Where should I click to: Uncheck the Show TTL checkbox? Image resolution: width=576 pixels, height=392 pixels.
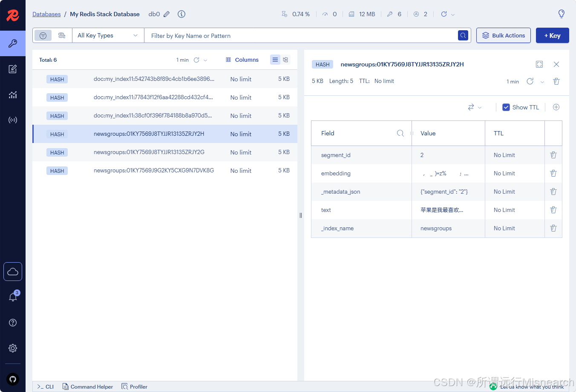point(506,107)
